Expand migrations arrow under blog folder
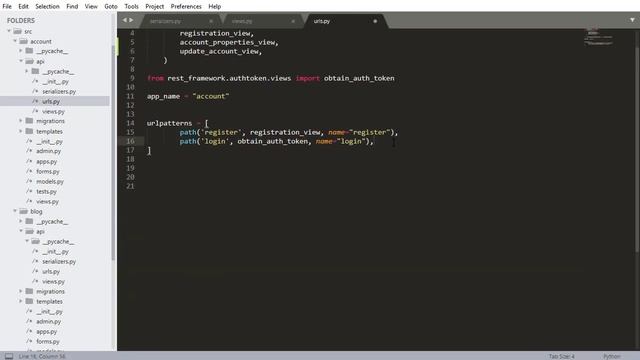The width and height of the screenshot is (640, 360). click(x=21, y=291)
